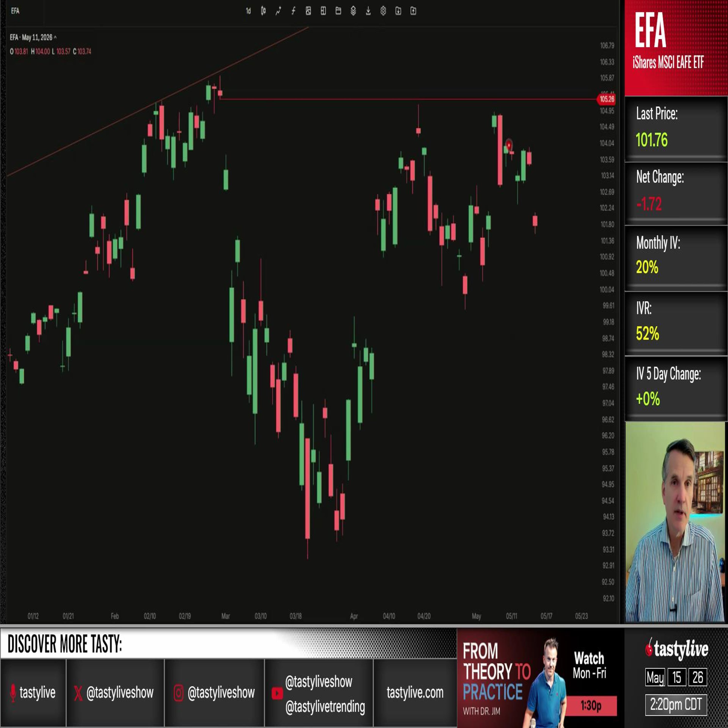The width and height of the screenshot is (728, 728).
Task: Click the export folder arrow-up icon
Action: [413, 11]
